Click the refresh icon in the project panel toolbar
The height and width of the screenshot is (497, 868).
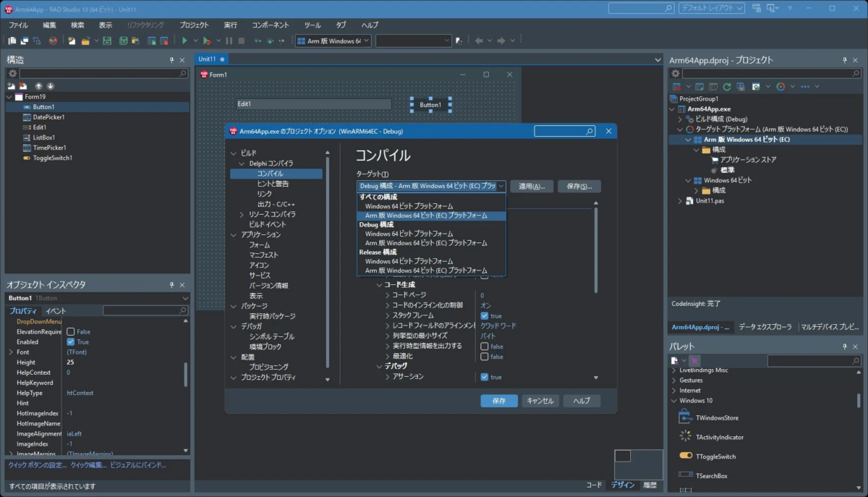point(728,86)
